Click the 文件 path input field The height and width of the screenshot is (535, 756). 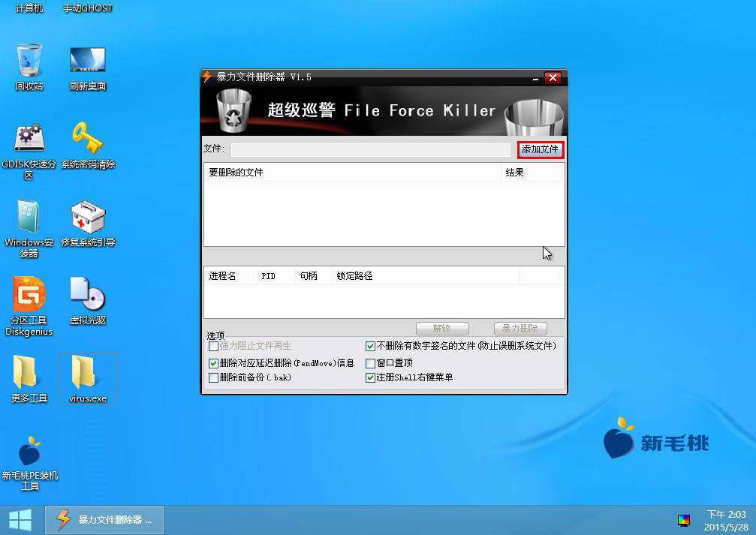pyautogui.click(x=370, y=149)
